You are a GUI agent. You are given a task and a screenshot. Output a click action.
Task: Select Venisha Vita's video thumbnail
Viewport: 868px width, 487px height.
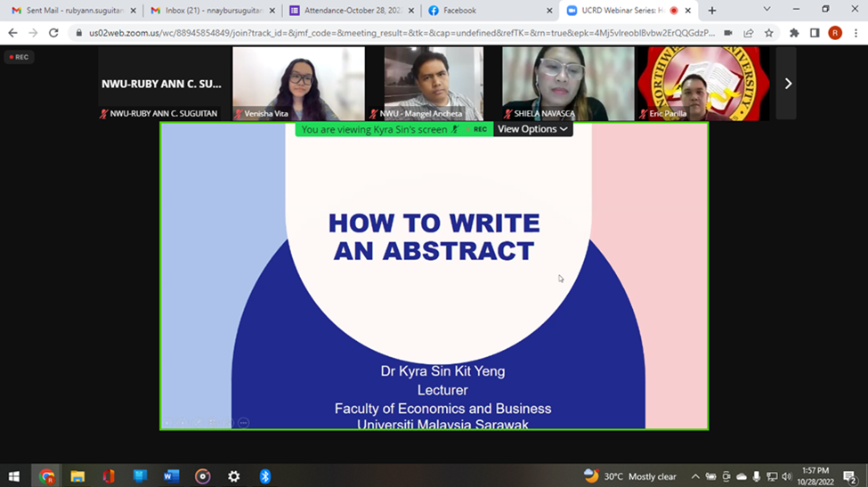[x=298, y=83]
